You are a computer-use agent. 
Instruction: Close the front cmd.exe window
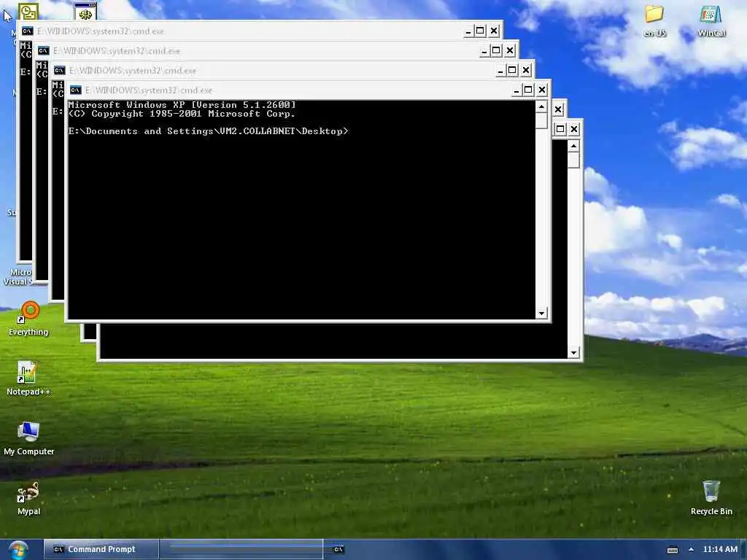click(542, 90)
